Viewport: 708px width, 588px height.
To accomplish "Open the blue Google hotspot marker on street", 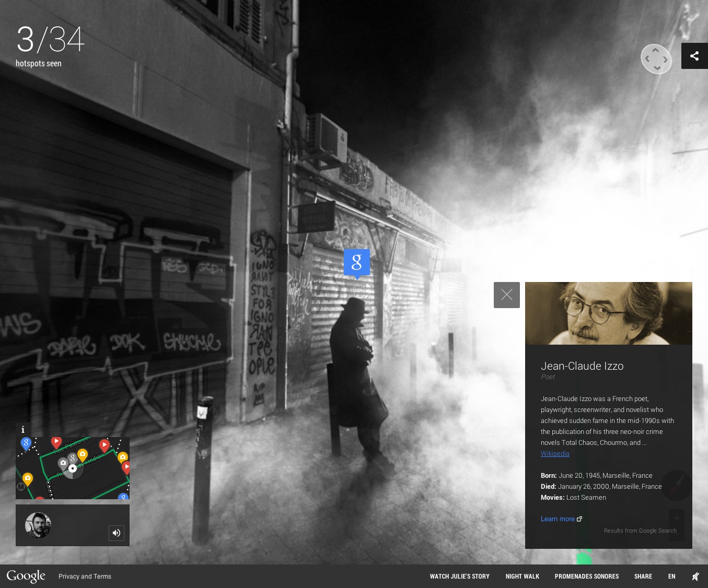I will (357, 264).
